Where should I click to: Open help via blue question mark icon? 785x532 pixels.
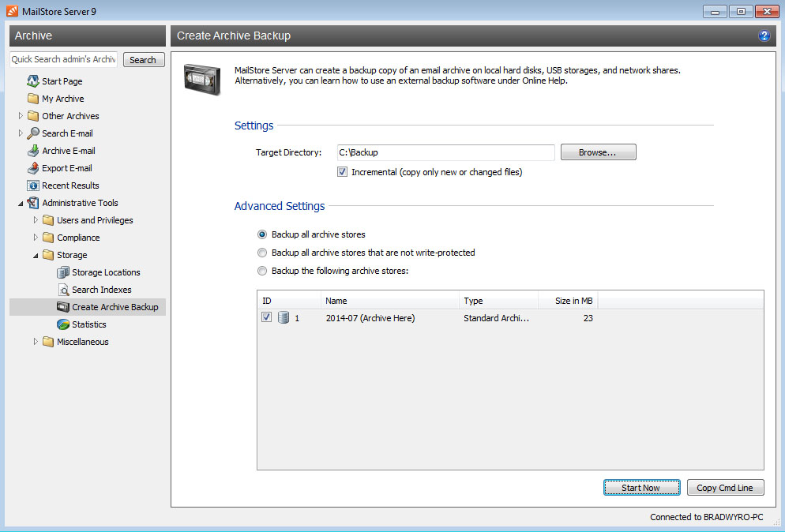point(764,36)
